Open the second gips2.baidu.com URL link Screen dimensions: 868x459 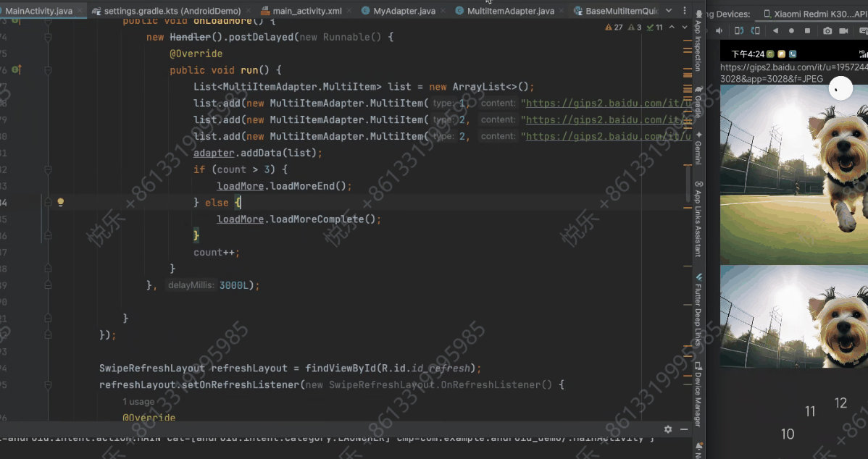pos(609,120)
